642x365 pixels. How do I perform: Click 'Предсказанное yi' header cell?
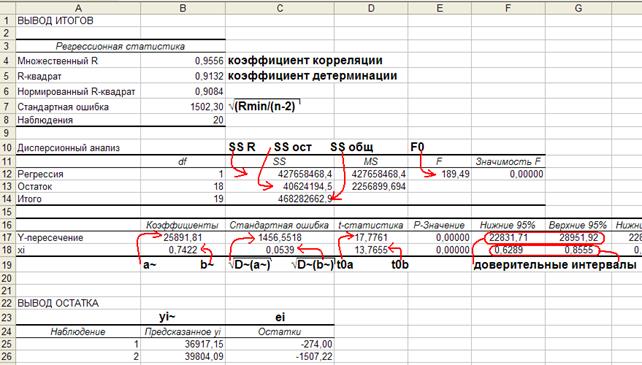pos(183,332)
